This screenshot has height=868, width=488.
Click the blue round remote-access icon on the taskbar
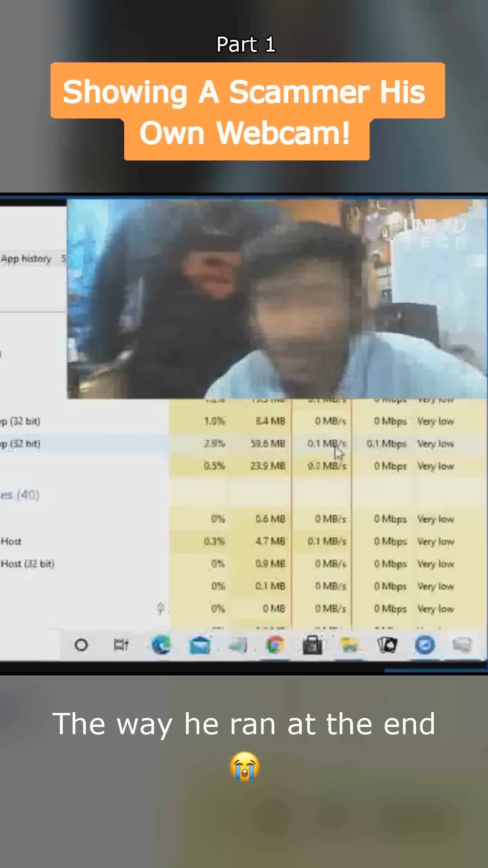coord(425,645)
